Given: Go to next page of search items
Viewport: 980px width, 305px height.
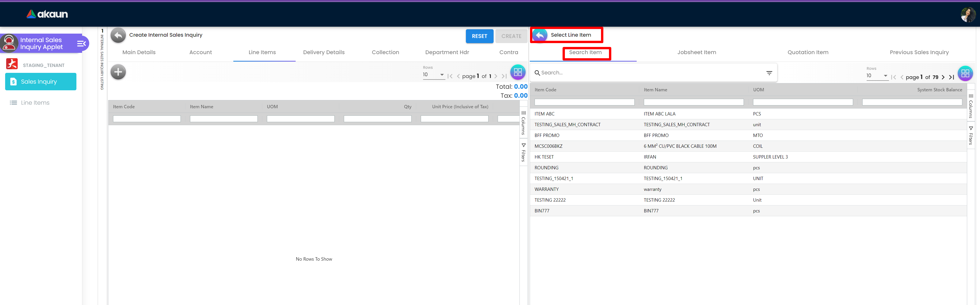Looking at the screenshot, I should 943,77.
